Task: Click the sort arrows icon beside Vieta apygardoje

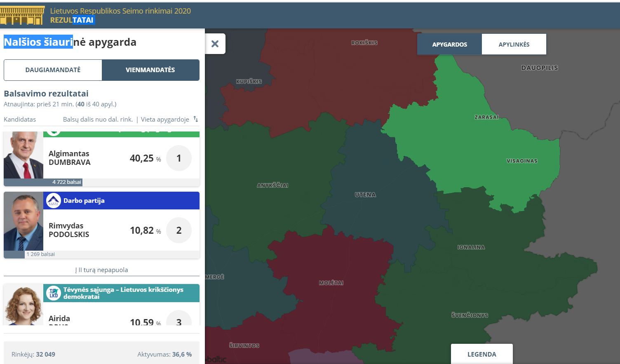Action: 196,119
